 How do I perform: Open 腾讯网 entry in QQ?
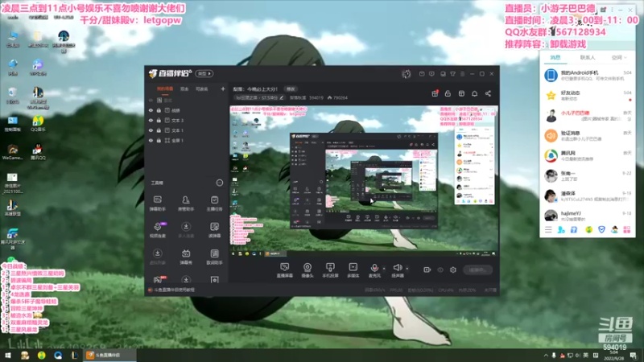click(588, 156)
